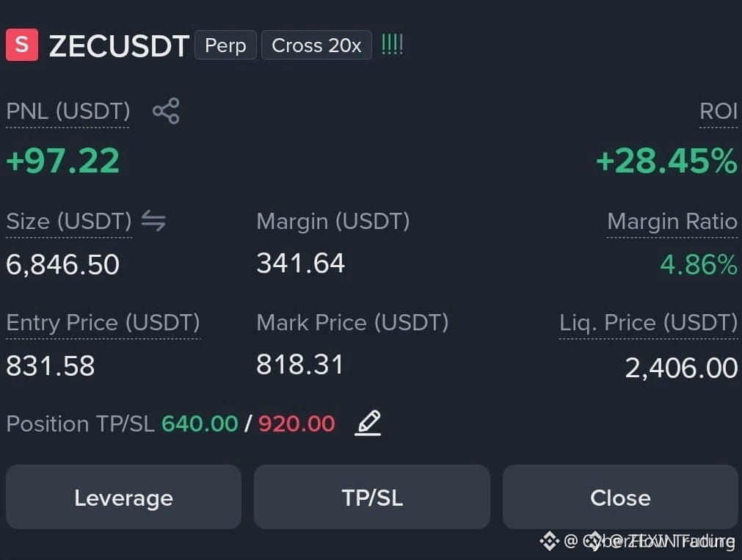The height and width of the screenshot is (560, 742).
Task: Show Liq. Price (USDT) explanation
Action: pos(648,323)
